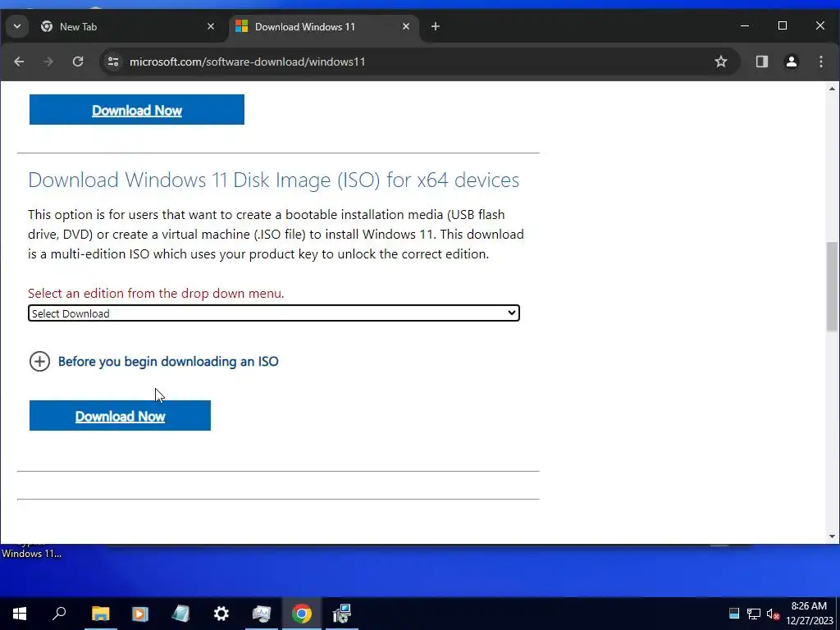840x630 pixels.
Task: Open the installer app in the taskbar
Action: coord(341,614)
